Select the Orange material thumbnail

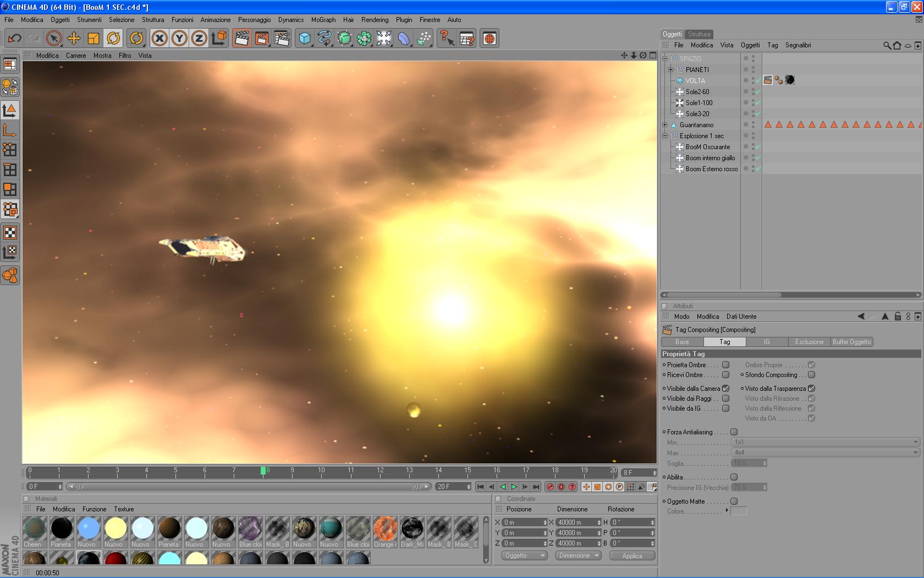click(385, 532)
